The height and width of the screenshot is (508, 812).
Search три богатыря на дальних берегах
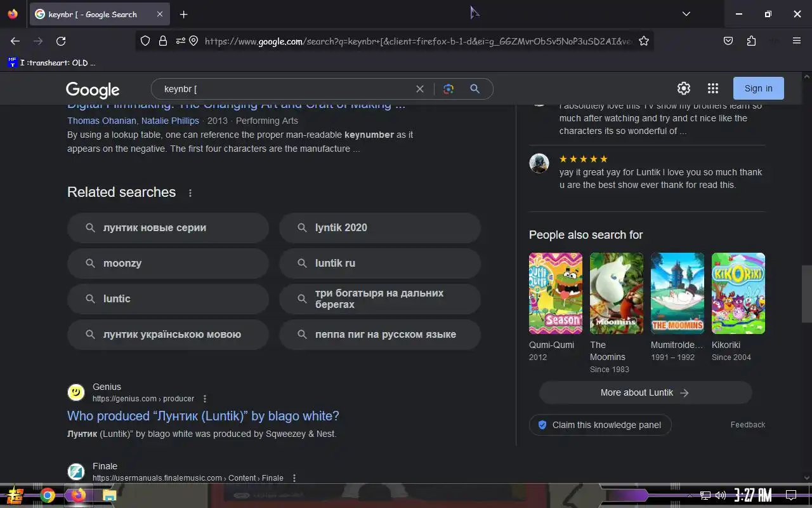tap(380, 298)
